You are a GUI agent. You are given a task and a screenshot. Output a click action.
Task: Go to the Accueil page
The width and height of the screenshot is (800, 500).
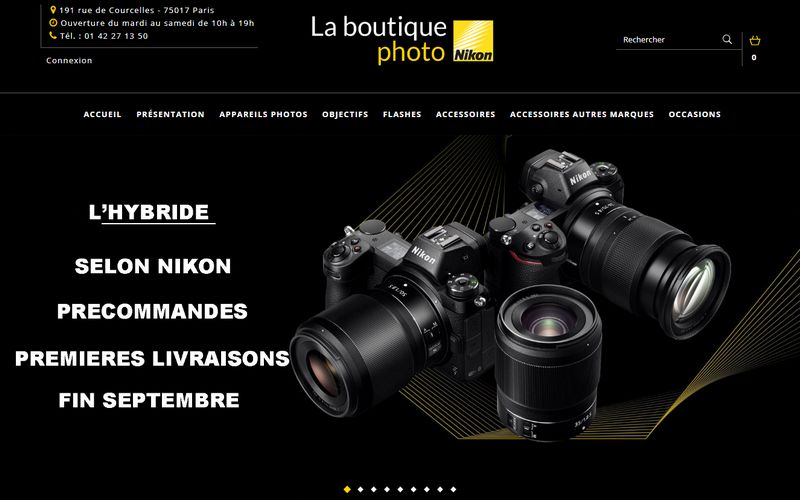[x=103, y=114]
